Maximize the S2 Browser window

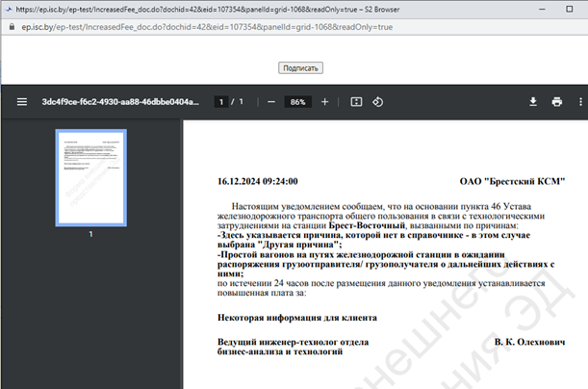[x=570, y=9]
